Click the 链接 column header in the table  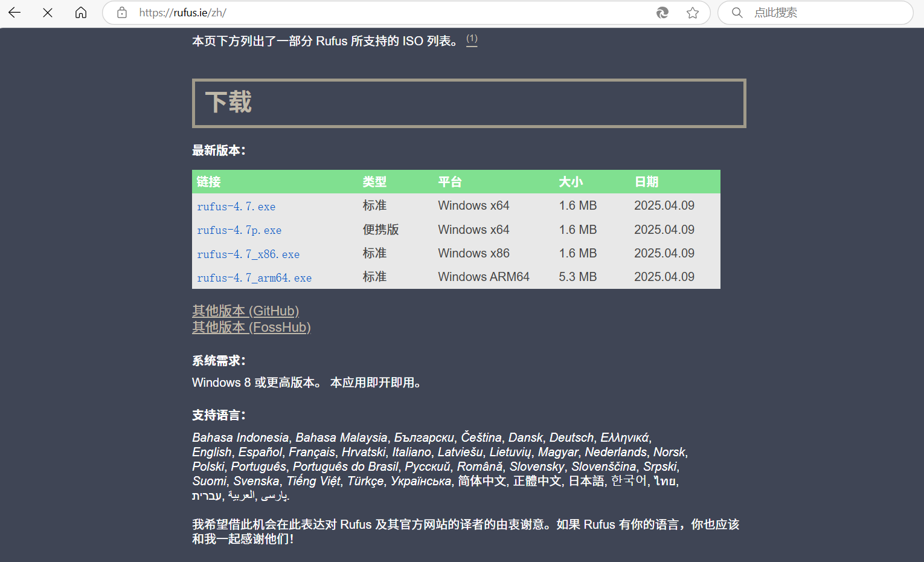point(209,182)
